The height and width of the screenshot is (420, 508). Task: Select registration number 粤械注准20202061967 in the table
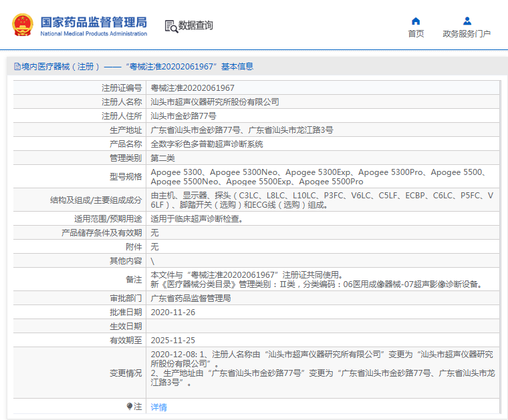[x=193, y=88]
